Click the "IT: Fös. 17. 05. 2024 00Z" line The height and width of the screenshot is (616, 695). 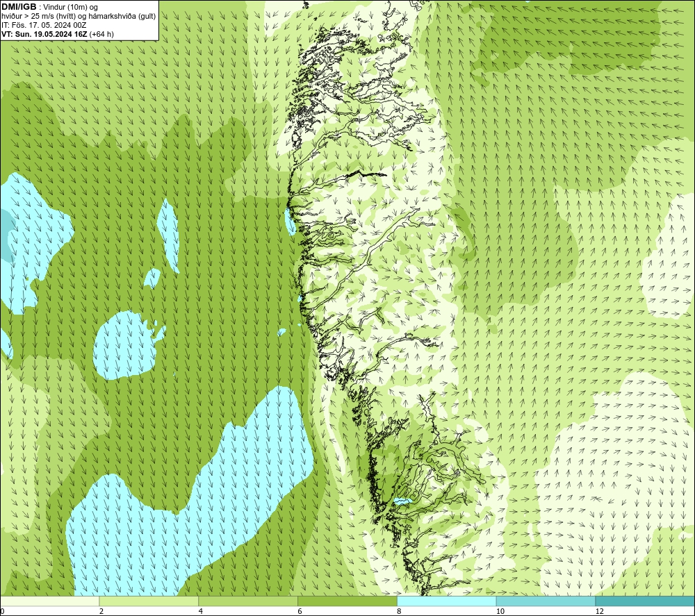44,25
